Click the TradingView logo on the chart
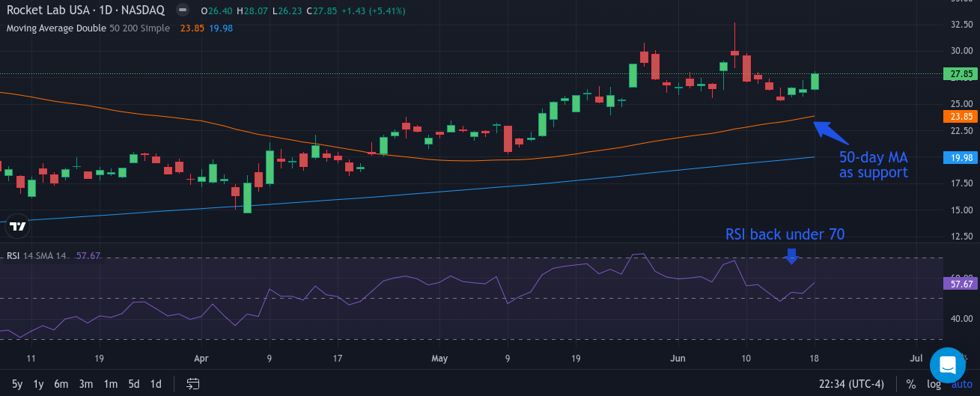This screenshot has height=396, width=980. pyautogui.click(x=18, y=225)
